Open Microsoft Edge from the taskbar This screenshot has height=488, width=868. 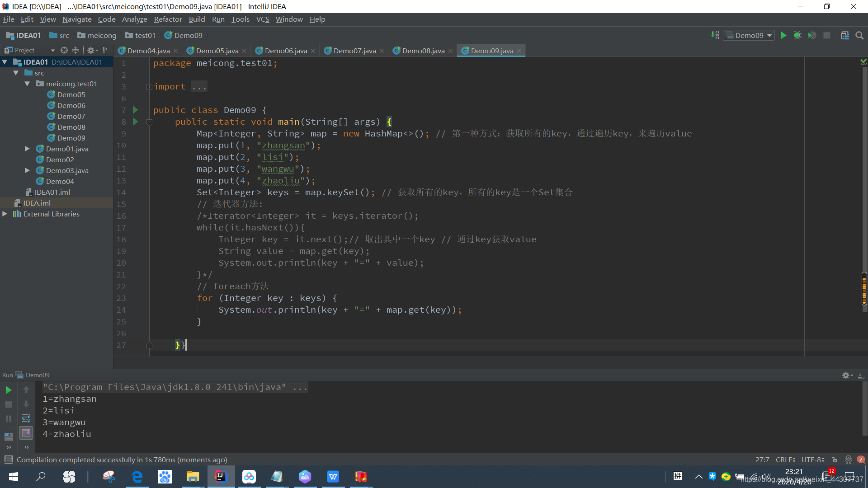pyautogui.click(x=137, y=476)
